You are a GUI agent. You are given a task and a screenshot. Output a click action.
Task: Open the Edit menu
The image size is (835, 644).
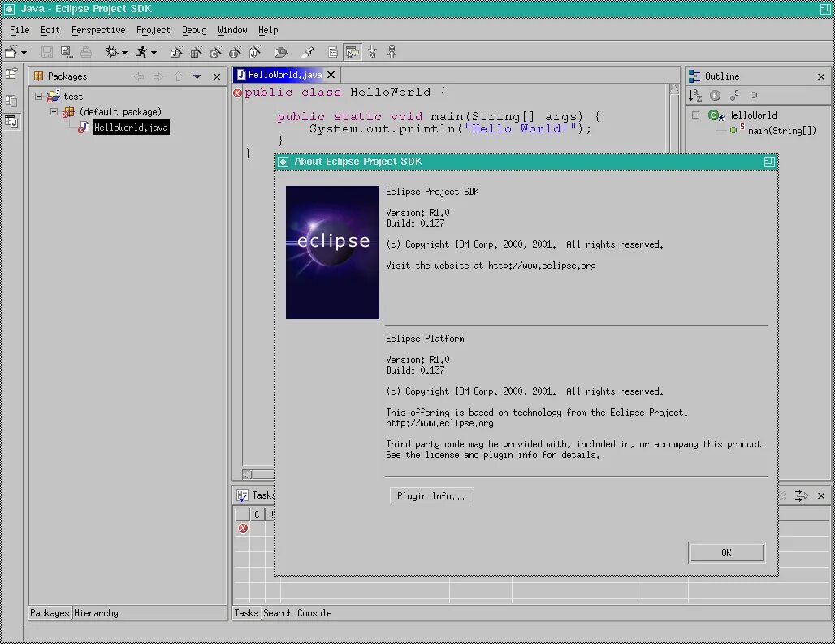tap(50, 30)
